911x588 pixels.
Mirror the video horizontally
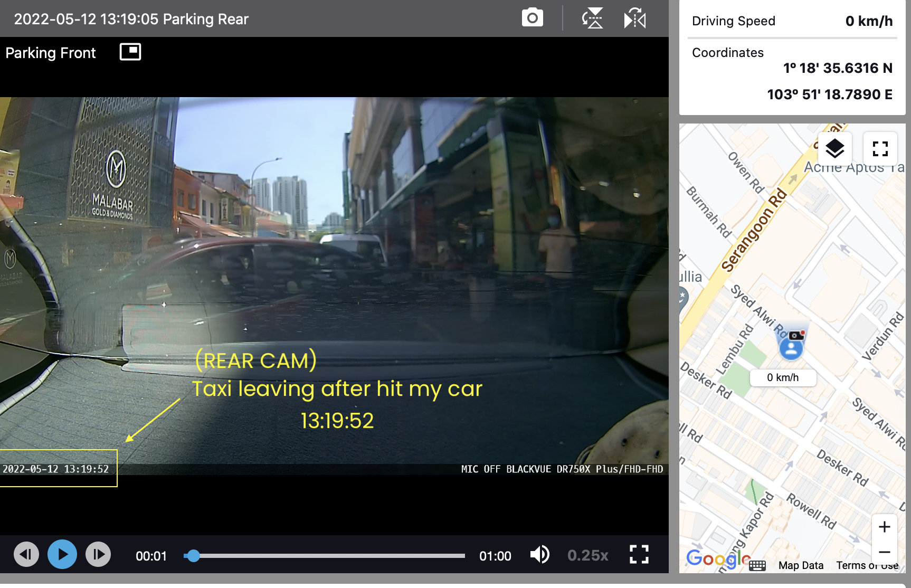[634, 18]
